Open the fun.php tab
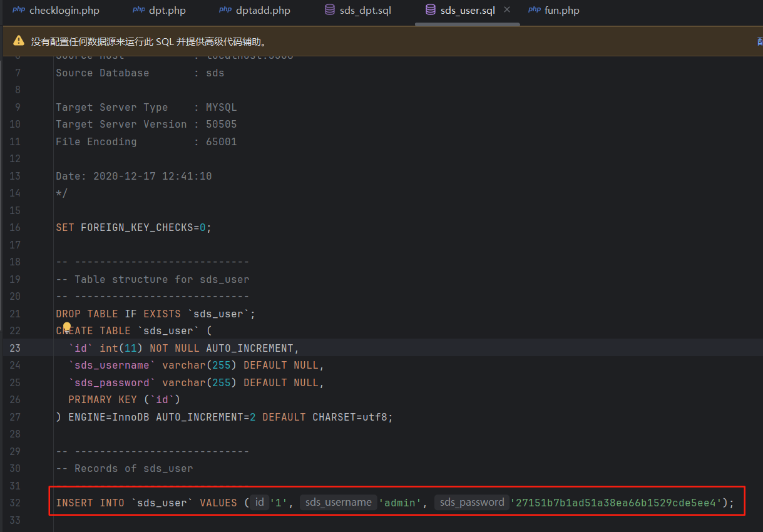 pos(554,11)
